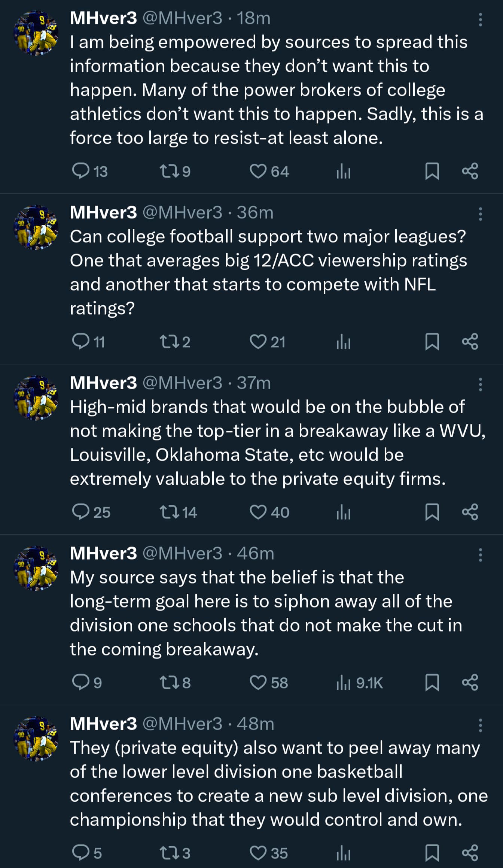503x868 pixels.
Task: Like the tweet with 64 likes
Action: pos(258,171)
